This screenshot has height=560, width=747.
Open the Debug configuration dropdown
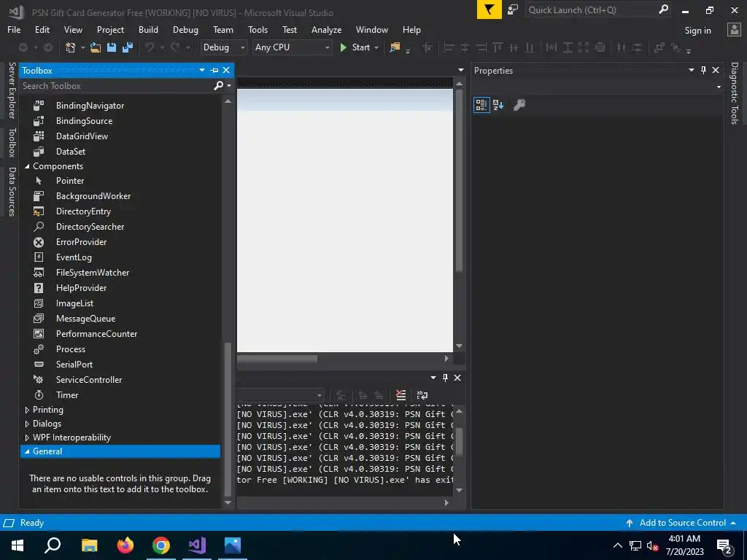223,47
